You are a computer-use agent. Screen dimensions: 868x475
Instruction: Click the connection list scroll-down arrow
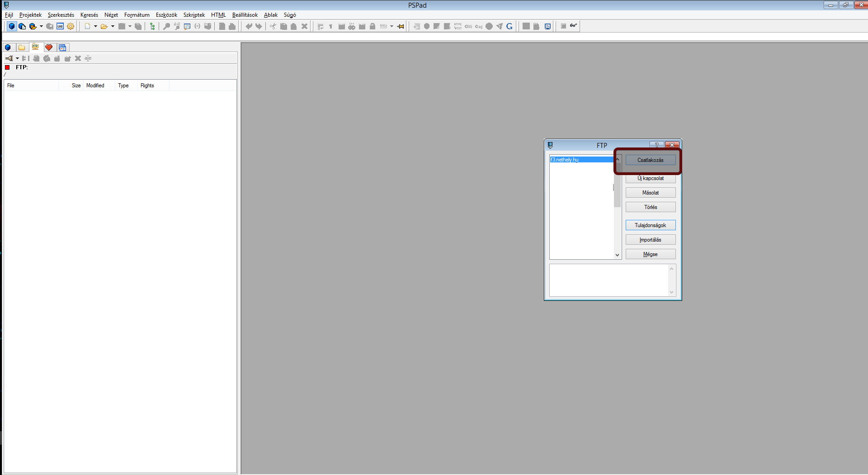coord(617,255)
